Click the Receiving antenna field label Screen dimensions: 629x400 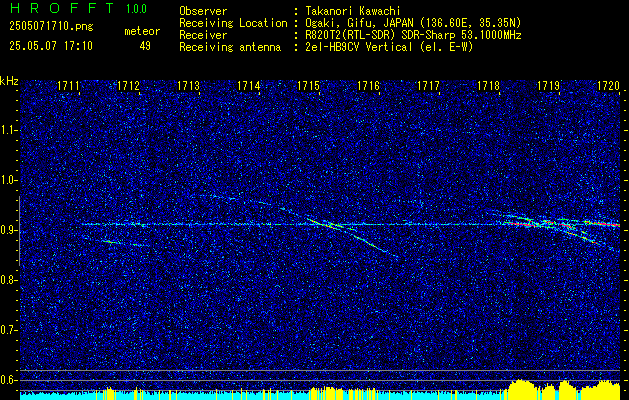230,47
